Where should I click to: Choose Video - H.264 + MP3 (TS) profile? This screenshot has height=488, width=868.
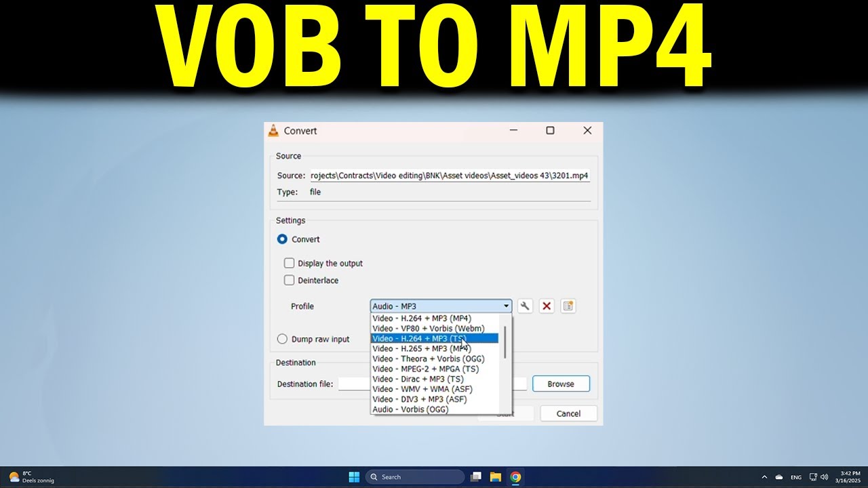click(435, 338)
